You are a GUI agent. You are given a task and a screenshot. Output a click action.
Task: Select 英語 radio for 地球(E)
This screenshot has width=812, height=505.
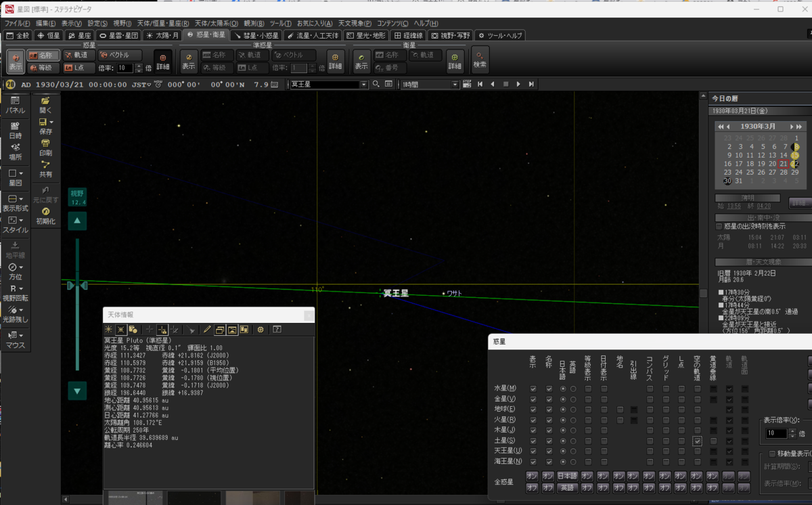pyautogui.click(x=573, y=410)
